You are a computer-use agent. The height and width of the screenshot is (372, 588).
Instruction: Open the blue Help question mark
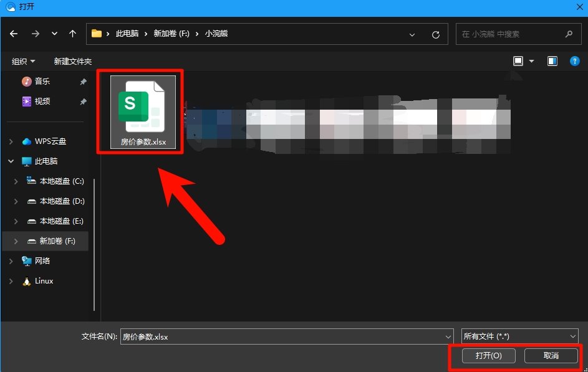[x=574, y=60]
